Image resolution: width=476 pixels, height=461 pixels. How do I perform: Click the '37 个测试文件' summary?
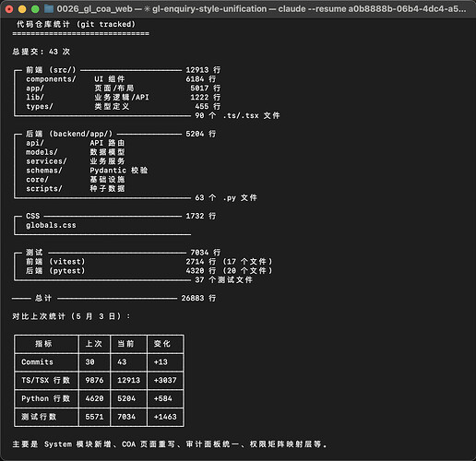(223, 279)
